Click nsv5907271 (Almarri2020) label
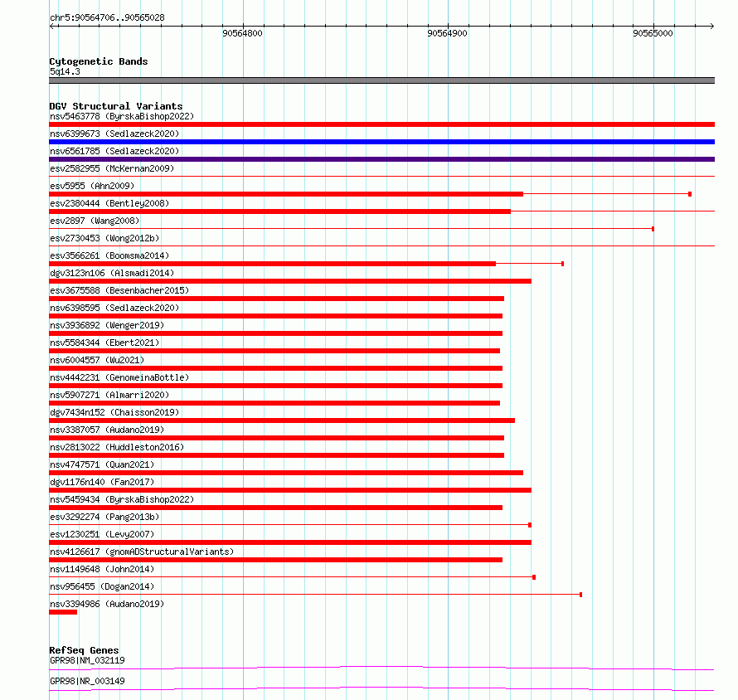This screenshot has height=700, width=738. (x=109, y=395)
